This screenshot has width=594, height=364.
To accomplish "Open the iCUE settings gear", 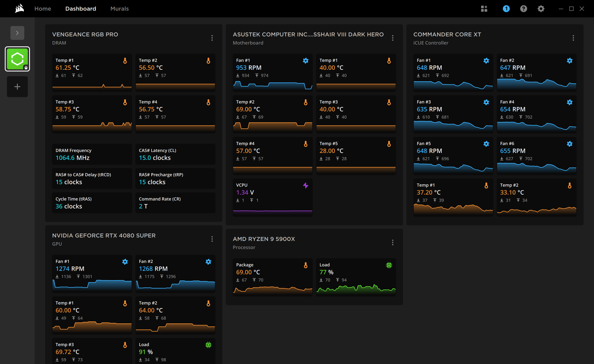I will [541, 9].
